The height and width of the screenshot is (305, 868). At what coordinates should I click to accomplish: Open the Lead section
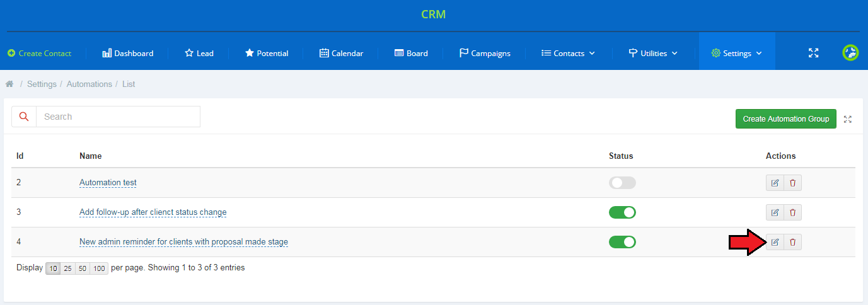point(199,54)
